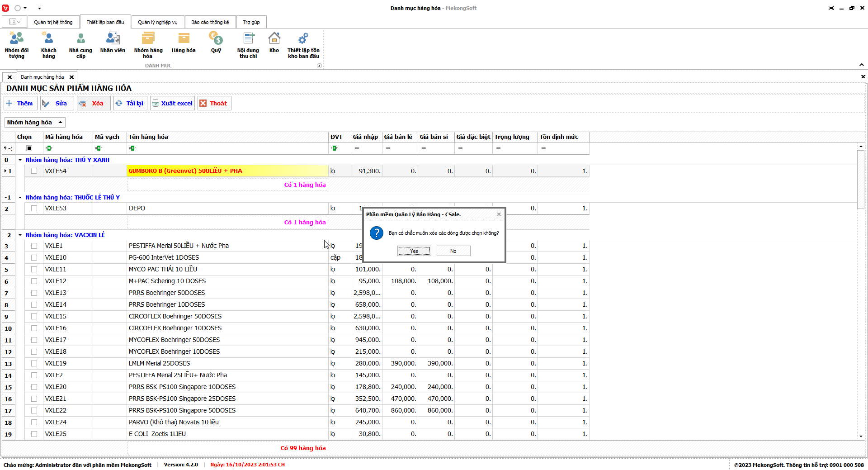Confirm deletion with Yes button
The height and width of the screenshot is (470, 868).
[x=414, y=251]
